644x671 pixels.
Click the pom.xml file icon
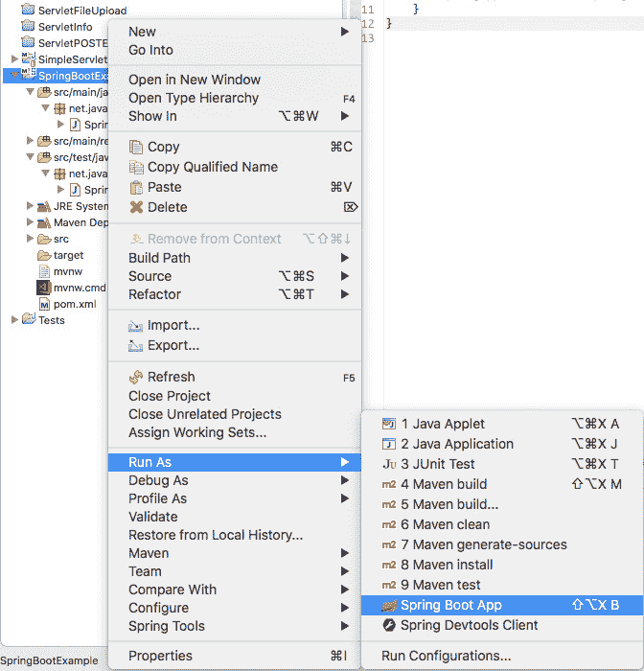tap(44, 304)
